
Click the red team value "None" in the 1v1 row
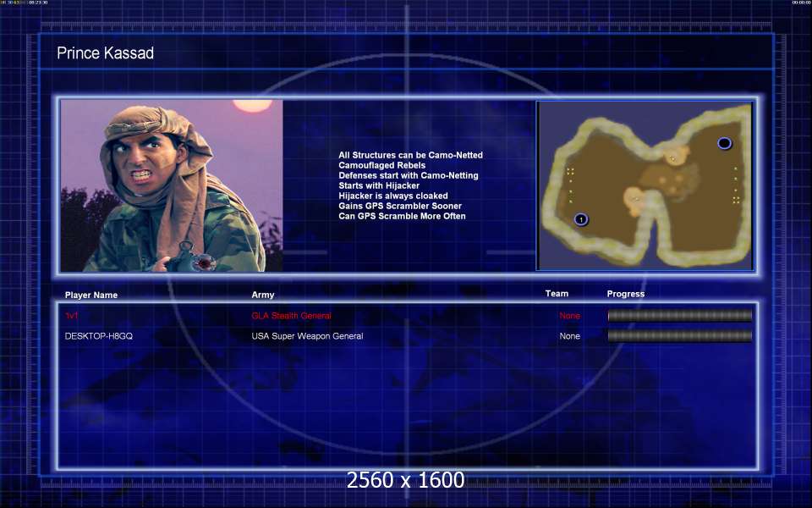[569, 316]
